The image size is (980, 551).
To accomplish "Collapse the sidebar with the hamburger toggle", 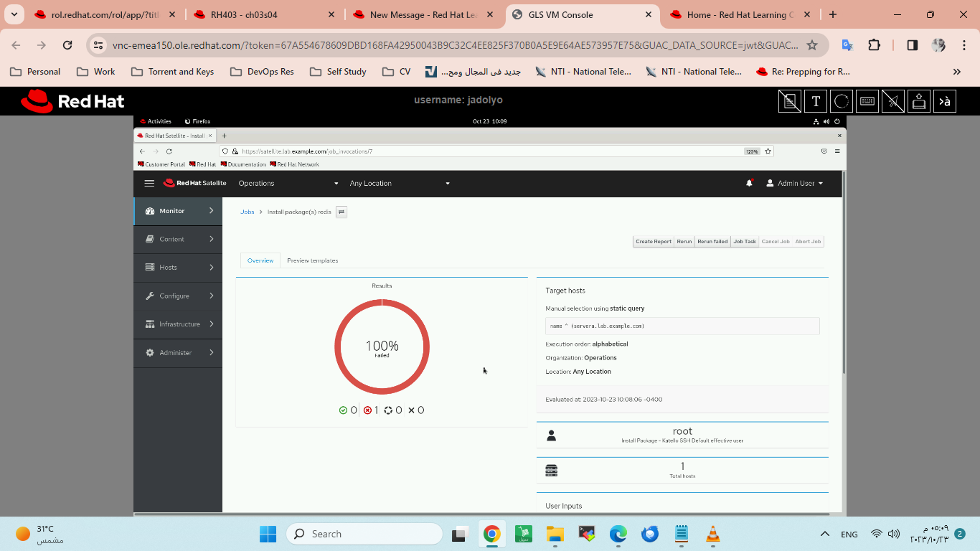I will tap(149, 183).
